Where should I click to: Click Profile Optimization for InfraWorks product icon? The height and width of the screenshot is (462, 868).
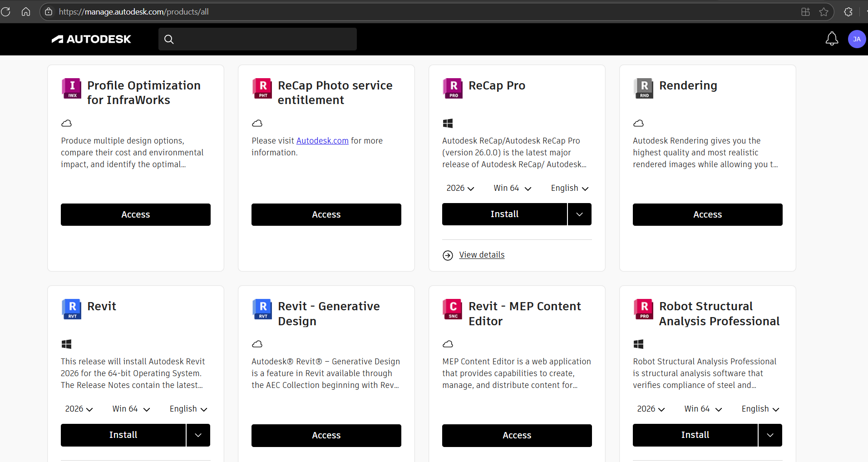tap(72, 88)
